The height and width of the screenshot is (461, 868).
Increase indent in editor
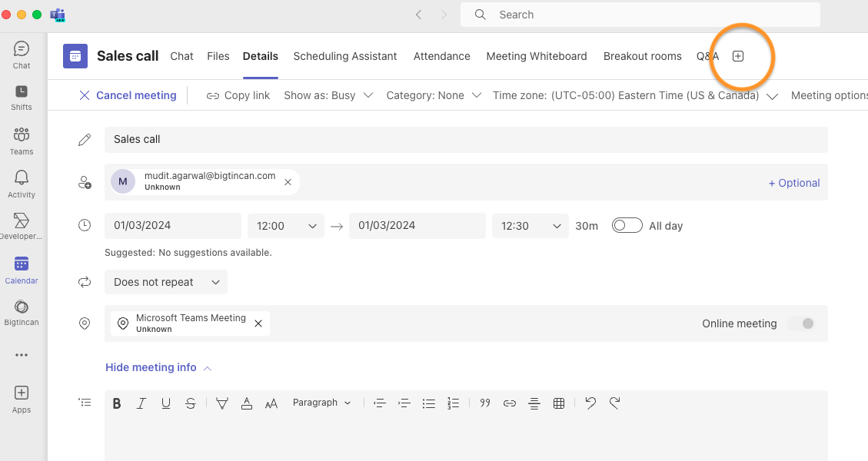[x=404, y=403]
